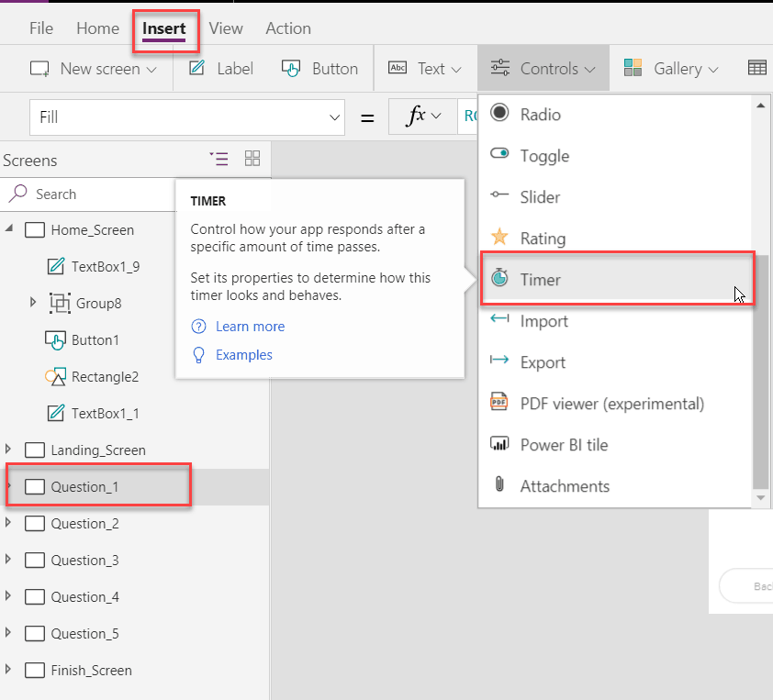Select the Question_4 screen
Viewport: 773px width, 700px height.
coord(84,597)
